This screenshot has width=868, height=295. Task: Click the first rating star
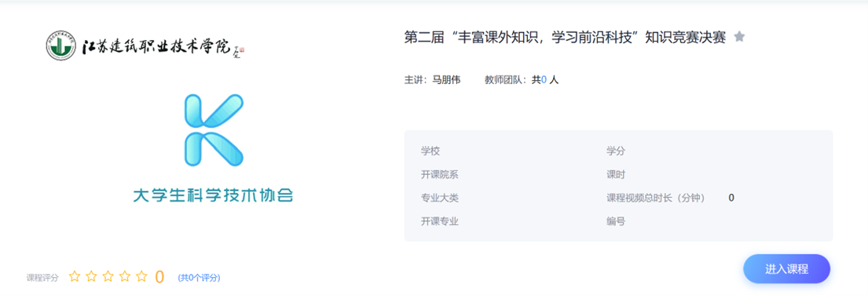point(74,276)
